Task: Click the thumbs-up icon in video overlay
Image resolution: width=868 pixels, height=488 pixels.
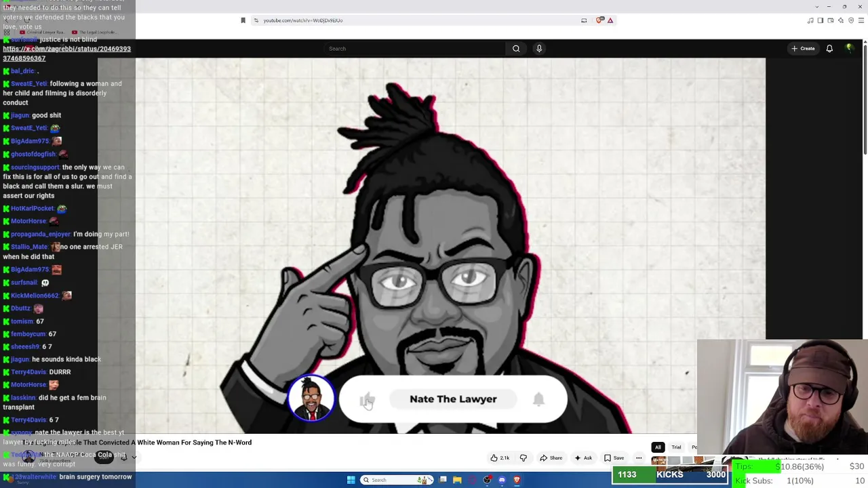Action: (x=367, y=400)
